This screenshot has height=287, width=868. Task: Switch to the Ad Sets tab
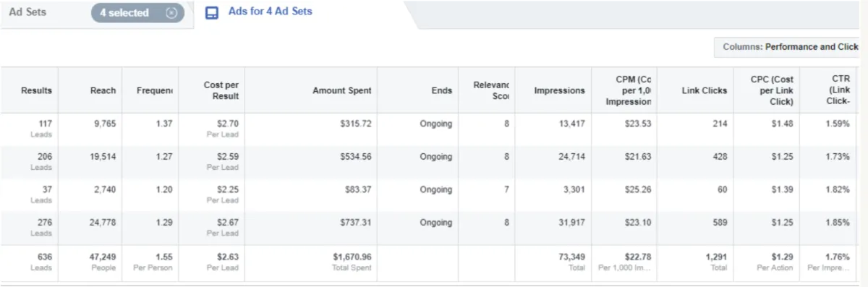[x=27, y=12]
